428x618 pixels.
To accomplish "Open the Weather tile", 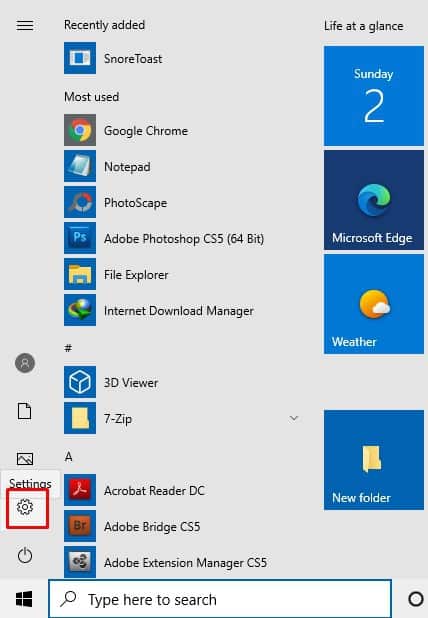I will pyautogui.click(x=374, y=304).
